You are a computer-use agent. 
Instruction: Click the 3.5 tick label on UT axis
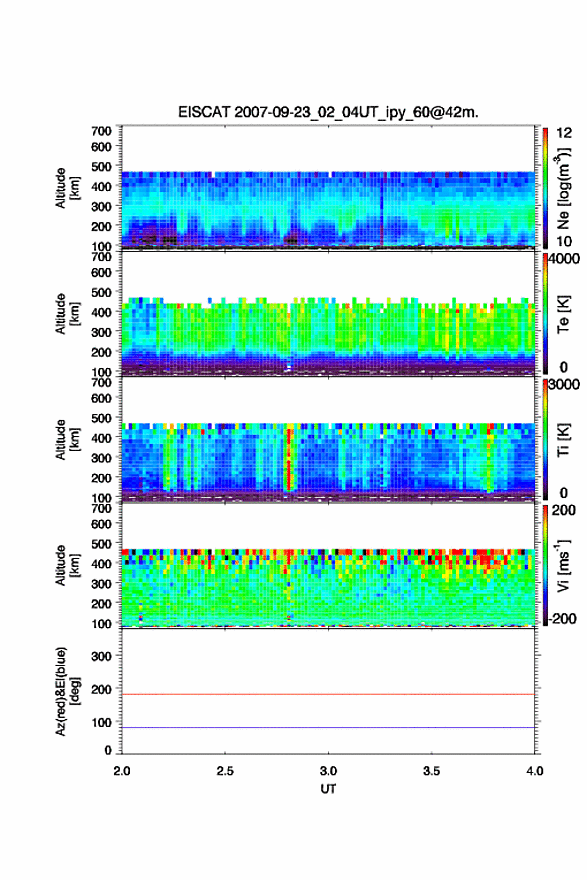(x=431, y=771)
